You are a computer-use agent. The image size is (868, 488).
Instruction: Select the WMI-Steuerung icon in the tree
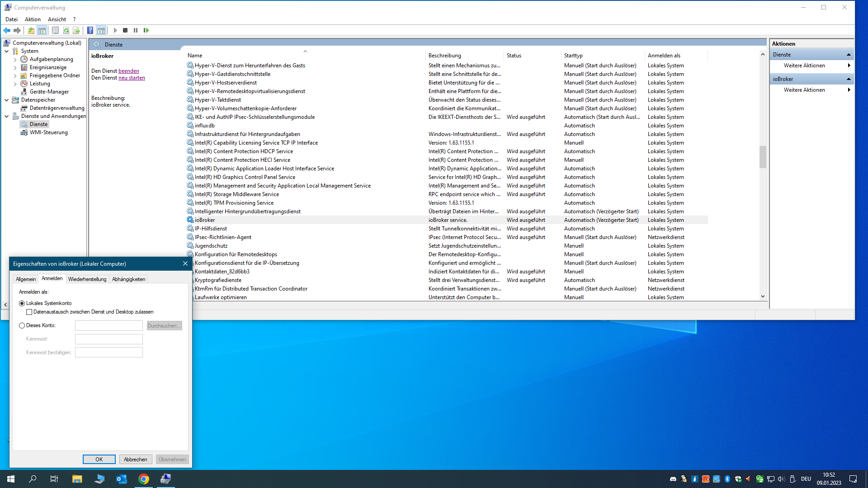point(24,132)
